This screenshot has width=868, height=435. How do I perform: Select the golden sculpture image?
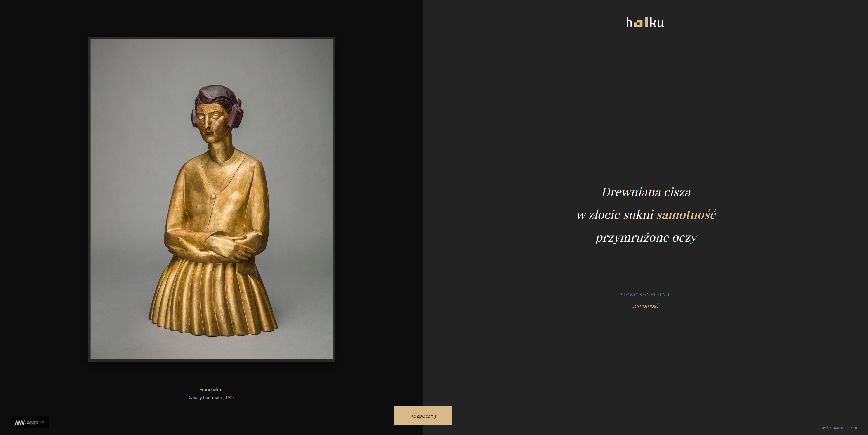click(212, 199)
